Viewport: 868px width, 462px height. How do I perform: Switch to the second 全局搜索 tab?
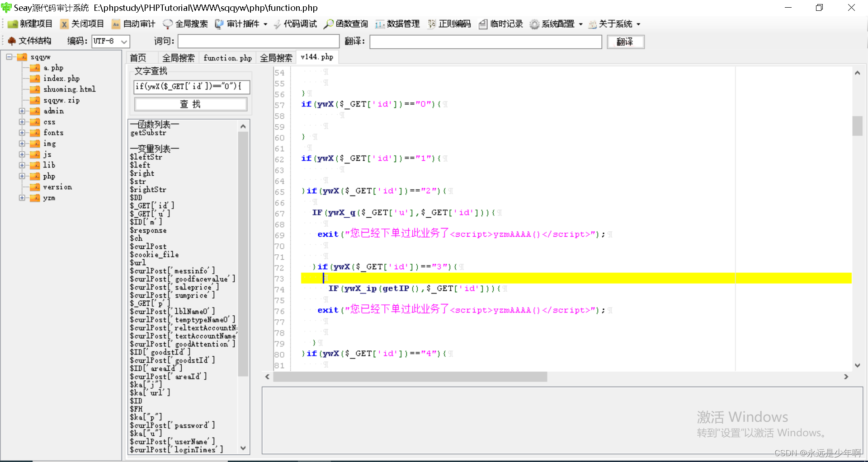276,58
